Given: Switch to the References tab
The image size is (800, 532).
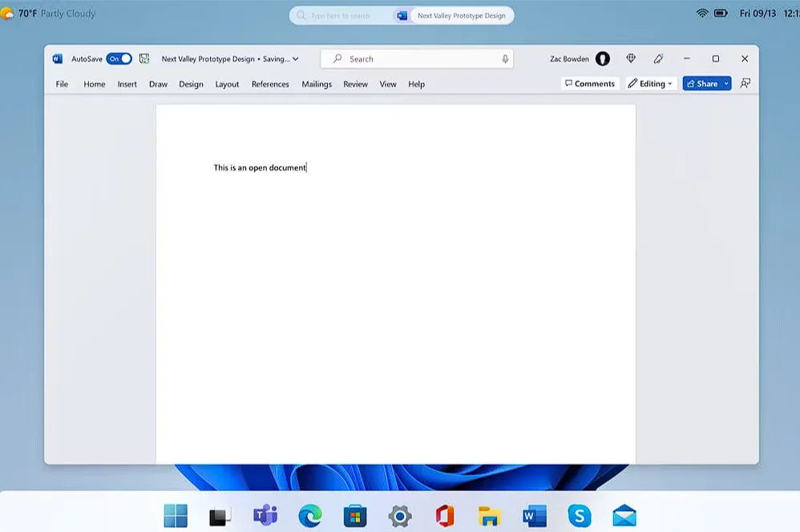Looking at the screenshot, I should [270, 84].
